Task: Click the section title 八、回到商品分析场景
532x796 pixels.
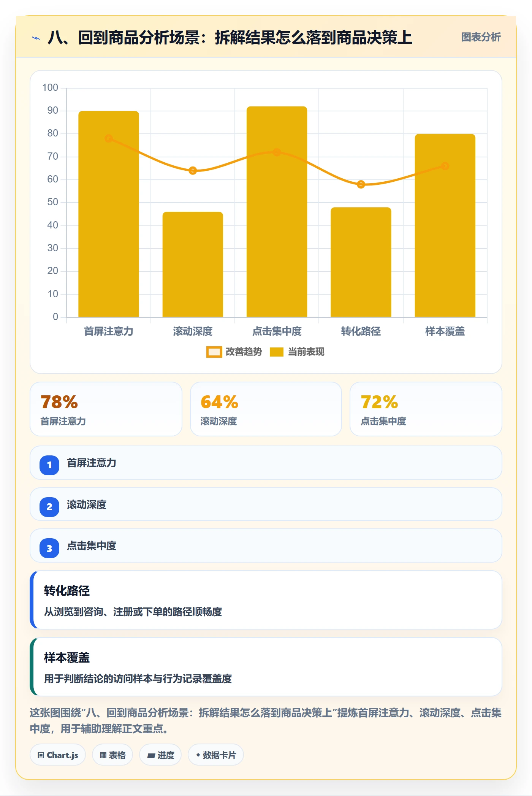Action: pos(230,38)
